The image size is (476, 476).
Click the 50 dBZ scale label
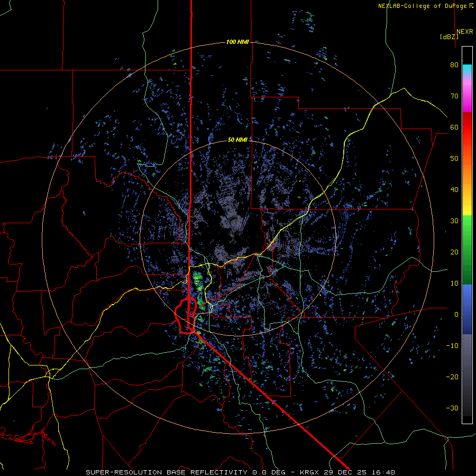tap(454, 159)
